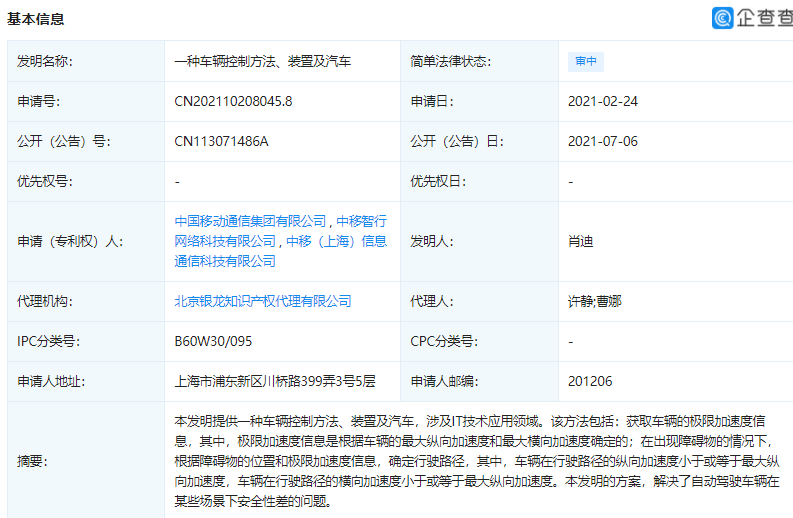This screenshot has height=518, width=793.
Task: Click the 优先权号 field label
Action: click(45, 181)
